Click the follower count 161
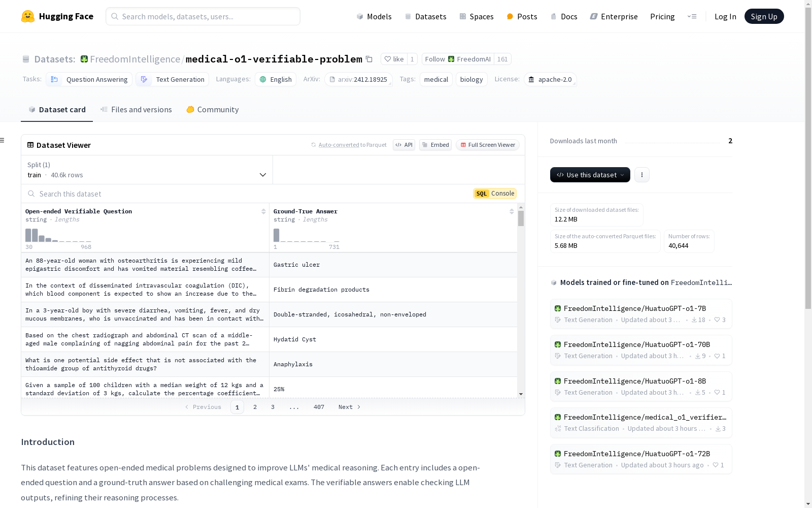 tap(502, 59)
